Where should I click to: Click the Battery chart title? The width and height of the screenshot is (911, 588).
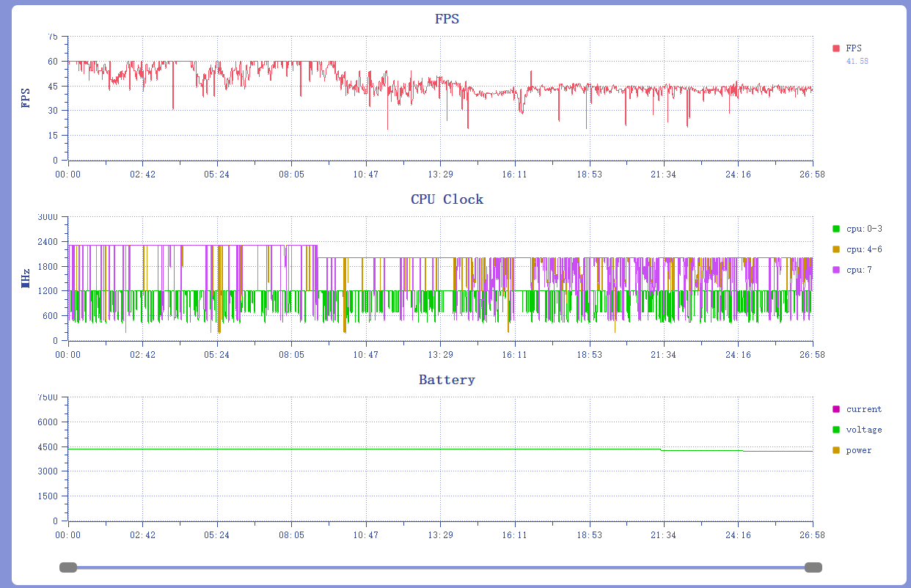click(447, 380)
